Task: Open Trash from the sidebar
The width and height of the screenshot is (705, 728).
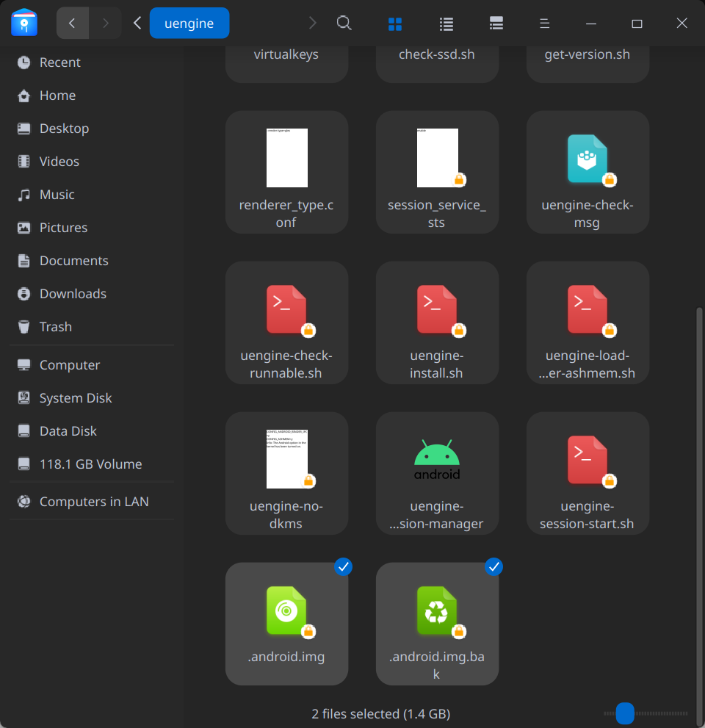Action: pos(55,326)
